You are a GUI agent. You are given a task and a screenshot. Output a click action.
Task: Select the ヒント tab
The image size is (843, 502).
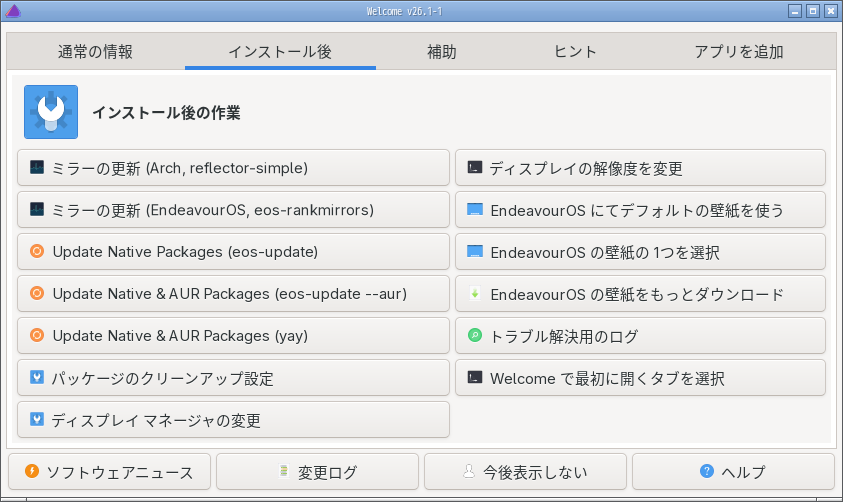point(575,52)
